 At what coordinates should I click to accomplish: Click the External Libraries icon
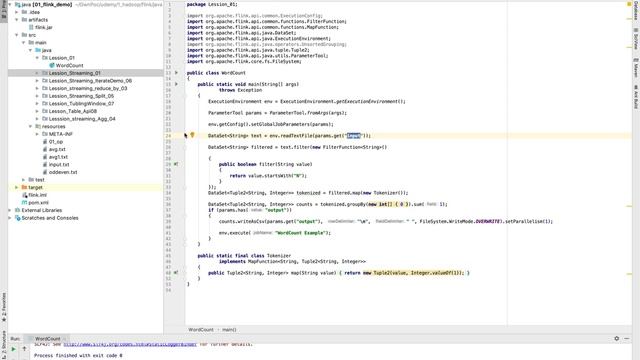coord(18,210)
